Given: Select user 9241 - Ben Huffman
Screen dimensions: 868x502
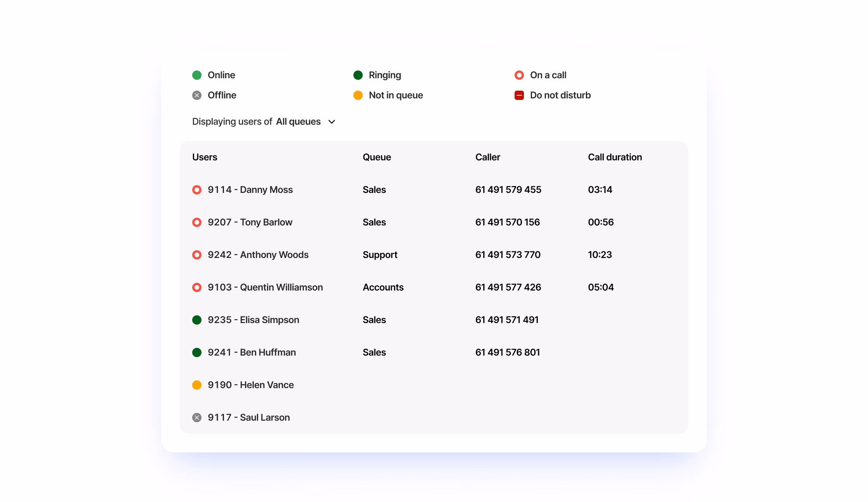Looking at the screenshot, I should point(252,352).
